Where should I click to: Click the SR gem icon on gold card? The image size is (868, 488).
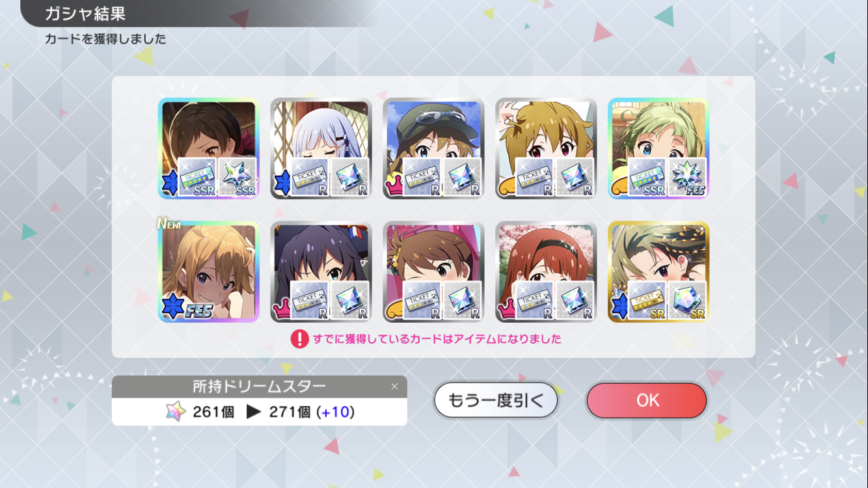tap(687, 300)
